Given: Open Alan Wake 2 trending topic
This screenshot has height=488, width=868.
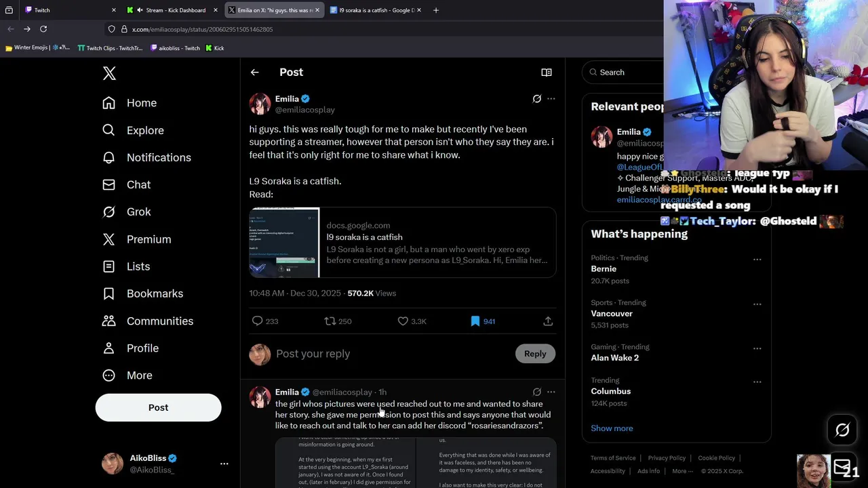Looking at the screenshot, I should point(614,358).
